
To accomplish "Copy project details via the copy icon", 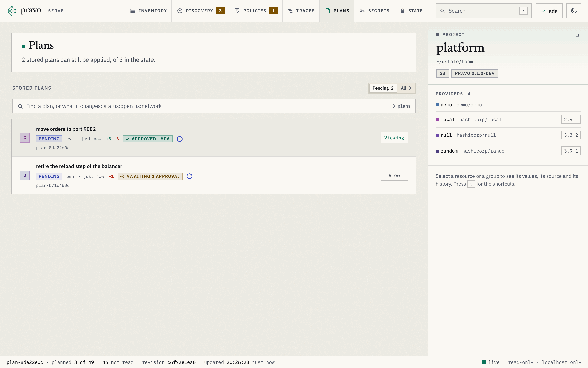I will point(577,35).
